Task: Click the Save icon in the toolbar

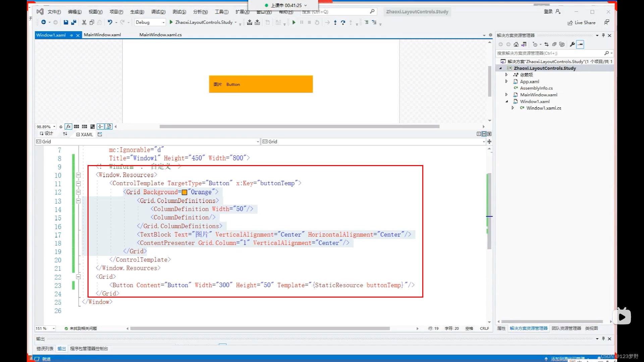Action: coord(66,22)
